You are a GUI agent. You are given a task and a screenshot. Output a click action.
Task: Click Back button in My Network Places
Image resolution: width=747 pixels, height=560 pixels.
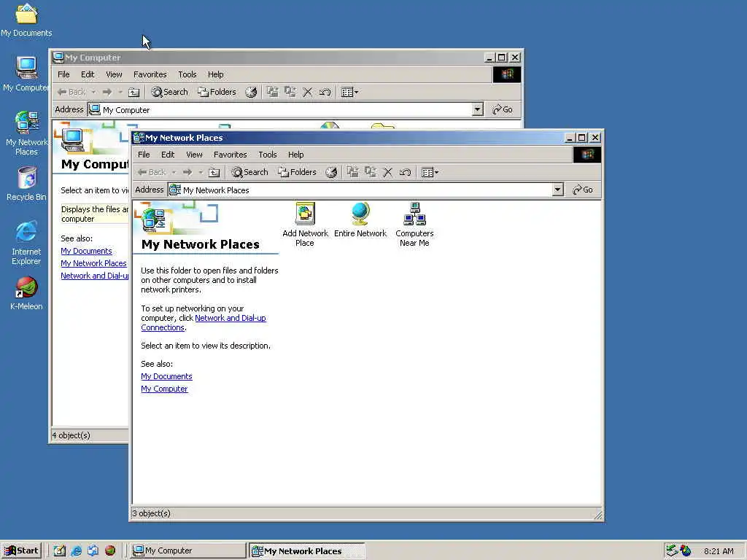pyautogui.click(x=152, y=172)
